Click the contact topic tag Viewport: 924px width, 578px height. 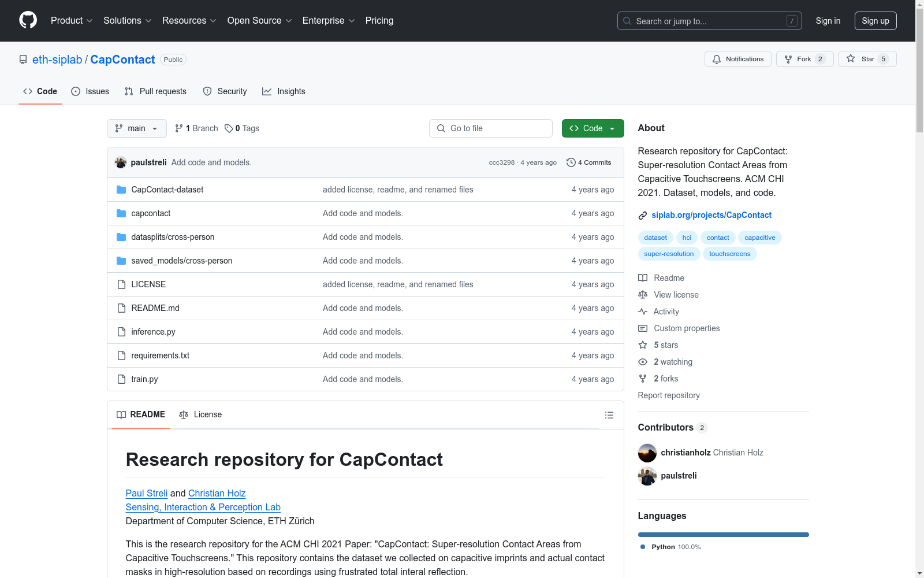click(718, 238)
